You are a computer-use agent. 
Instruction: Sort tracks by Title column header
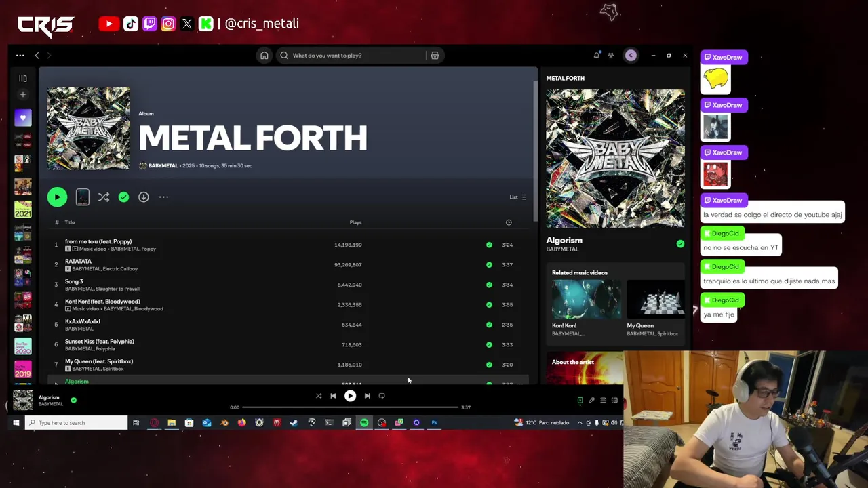(70, 222)
